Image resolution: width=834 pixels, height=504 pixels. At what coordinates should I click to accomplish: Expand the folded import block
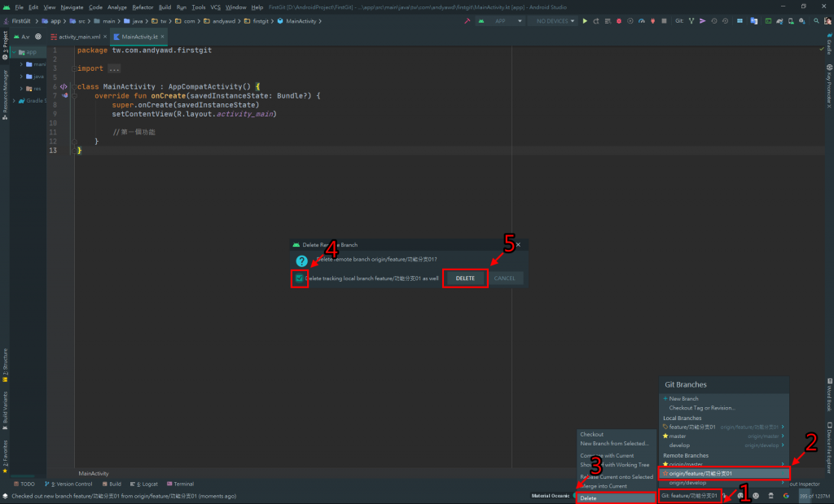[74, 68]
